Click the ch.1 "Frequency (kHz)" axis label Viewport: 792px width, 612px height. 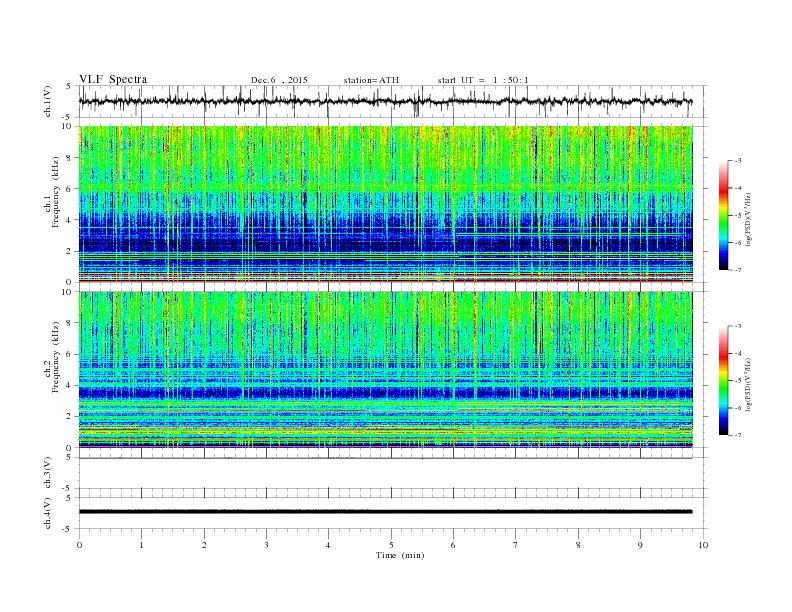[56, 192]
